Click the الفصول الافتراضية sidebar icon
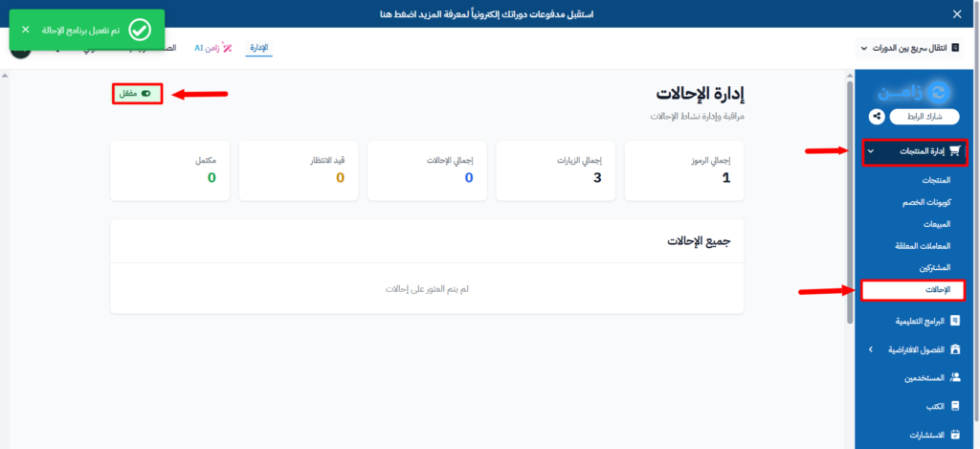This screenshot has width=980, height=449. click(x=954, y=349)
